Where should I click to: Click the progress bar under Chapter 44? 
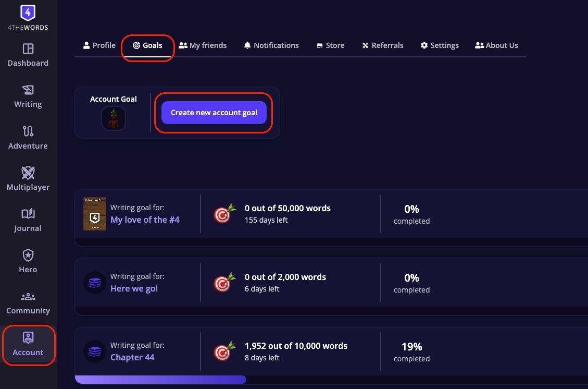160,379
